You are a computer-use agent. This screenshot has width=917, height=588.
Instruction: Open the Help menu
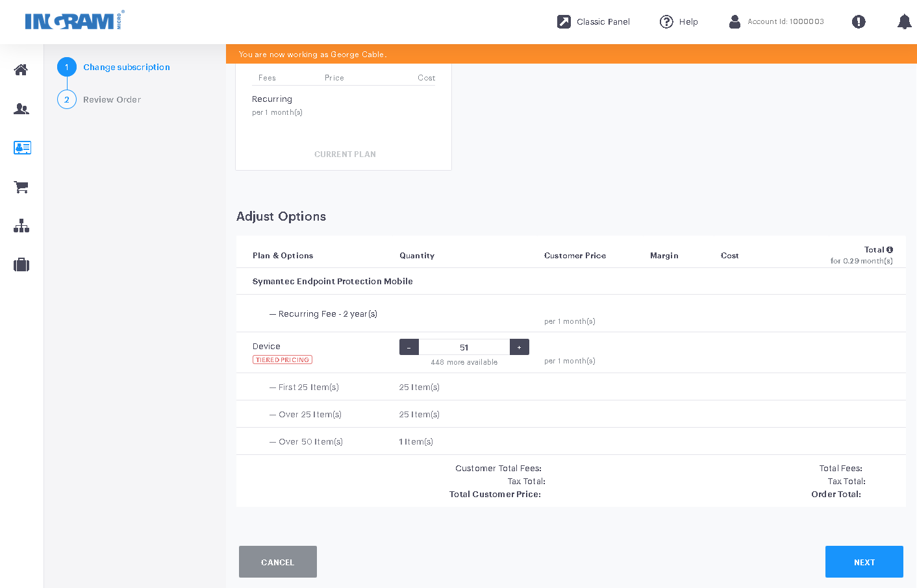[679, 21]
